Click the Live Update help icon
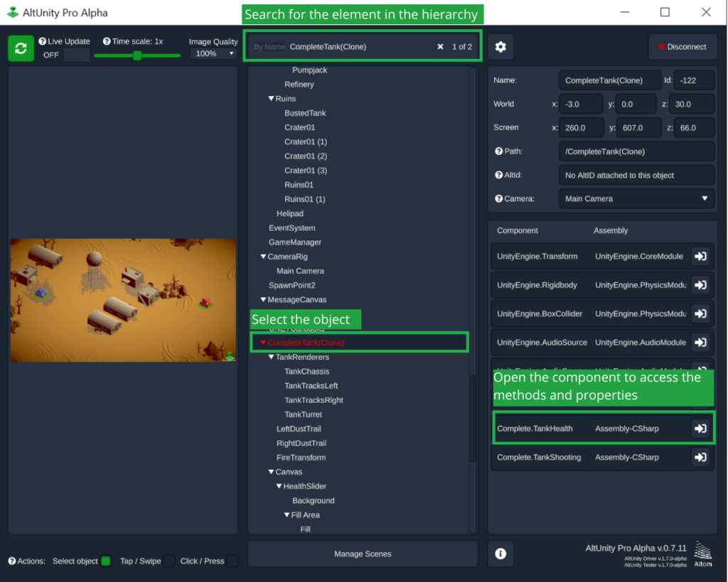The image size is (728, 582). (x=42, y=41)
